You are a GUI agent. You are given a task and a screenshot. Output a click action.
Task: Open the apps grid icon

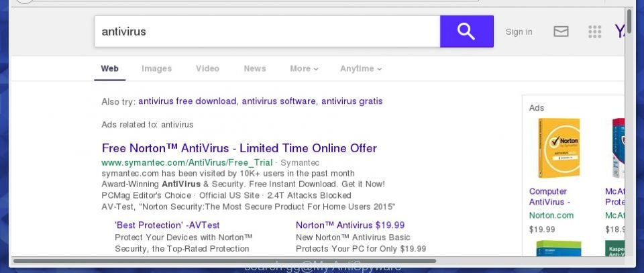tap(595, 32)
